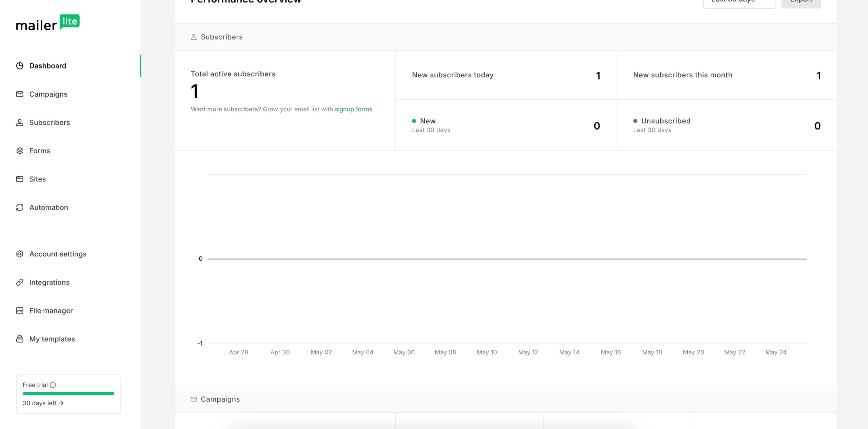This screenshot has height=429, width=868.
Task: Open 30 days left trial link
Action: 43,403
